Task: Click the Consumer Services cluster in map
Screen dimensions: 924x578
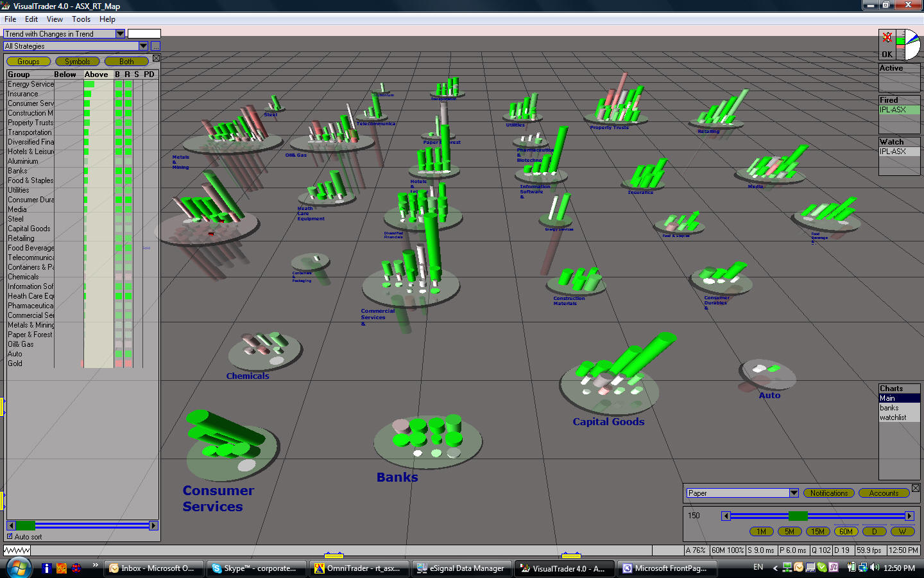Action: (232, 446)
